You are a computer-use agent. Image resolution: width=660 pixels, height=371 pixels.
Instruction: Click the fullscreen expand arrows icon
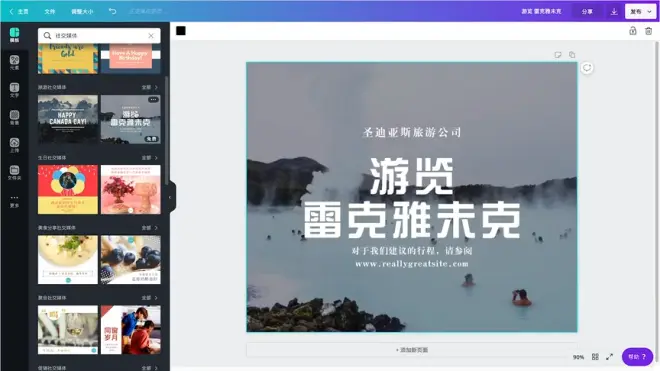[609, 357]
